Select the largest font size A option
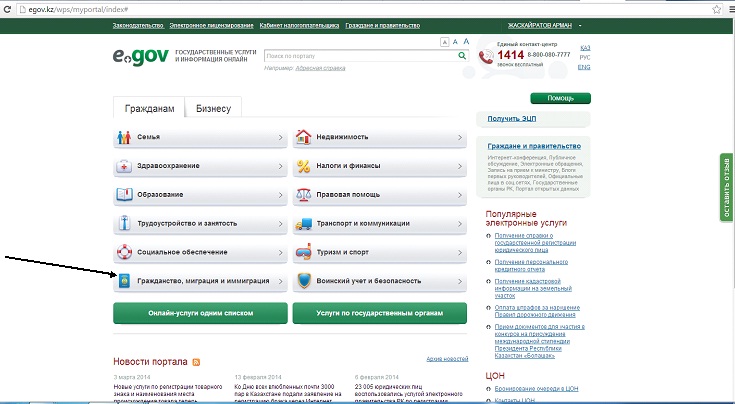Screen dimensions: 735x404 [x=465, y=43]
